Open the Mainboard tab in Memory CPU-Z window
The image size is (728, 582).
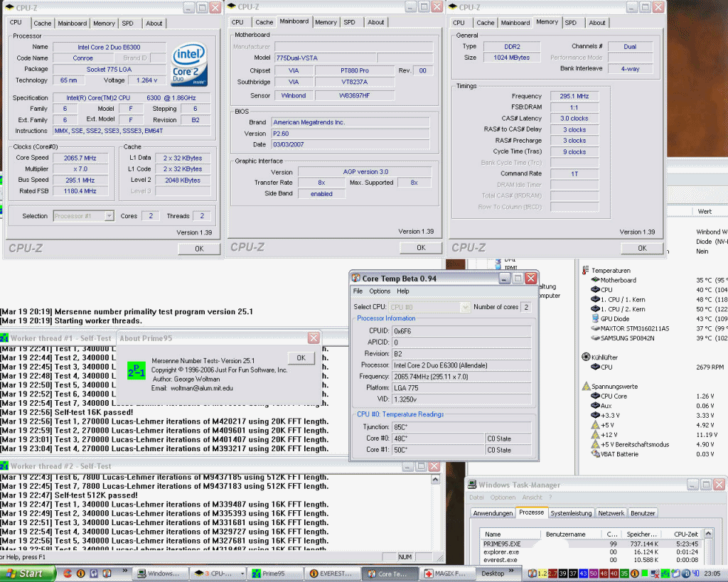tap(515, 23)
